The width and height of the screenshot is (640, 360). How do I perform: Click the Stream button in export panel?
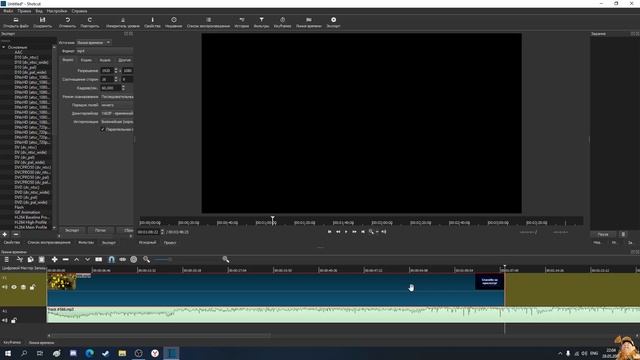100,230
